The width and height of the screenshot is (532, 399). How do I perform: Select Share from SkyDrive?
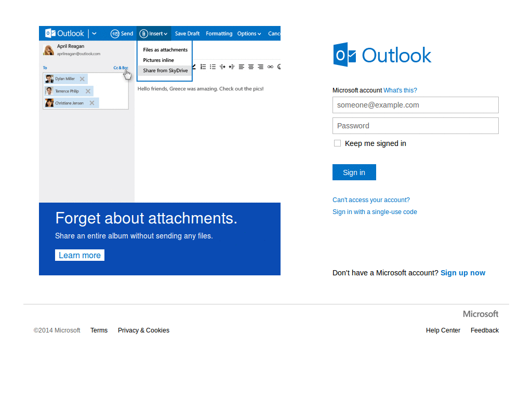point(165,71)
